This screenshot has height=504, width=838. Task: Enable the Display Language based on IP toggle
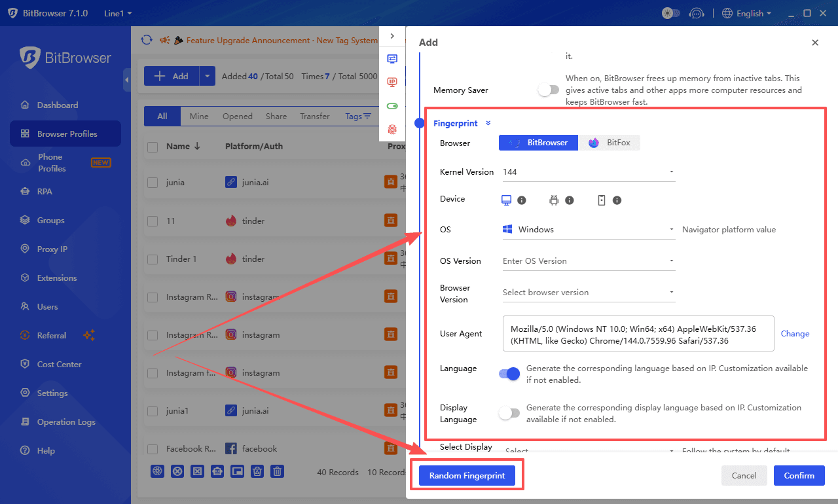point(509,413)
